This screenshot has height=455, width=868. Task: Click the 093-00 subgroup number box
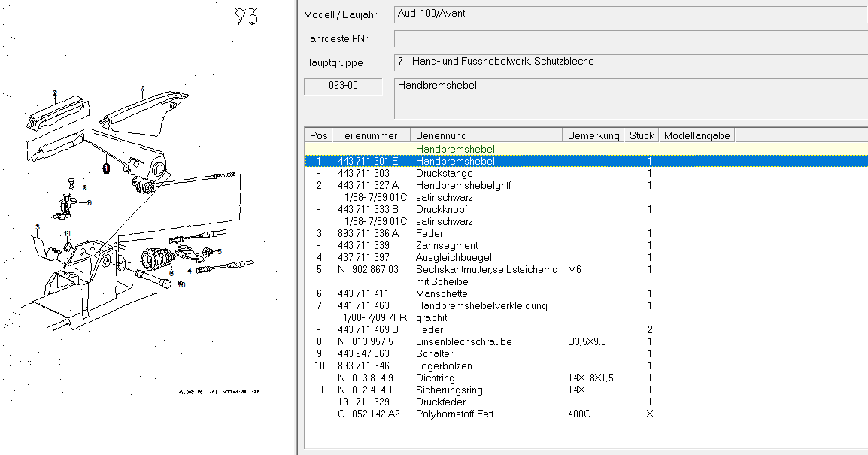pyautogui.click(x=343, y=86)
